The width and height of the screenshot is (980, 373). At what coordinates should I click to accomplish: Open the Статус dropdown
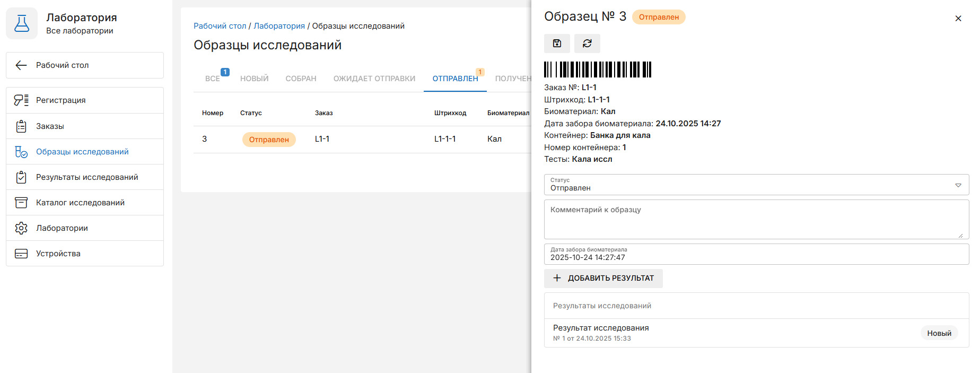[x=756, y=185]
